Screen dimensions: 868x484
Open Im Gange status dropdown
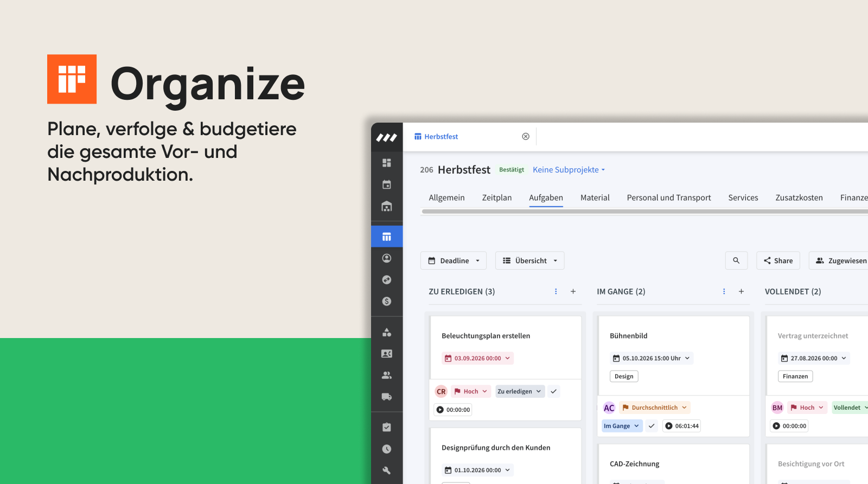[x=622, y=426]
